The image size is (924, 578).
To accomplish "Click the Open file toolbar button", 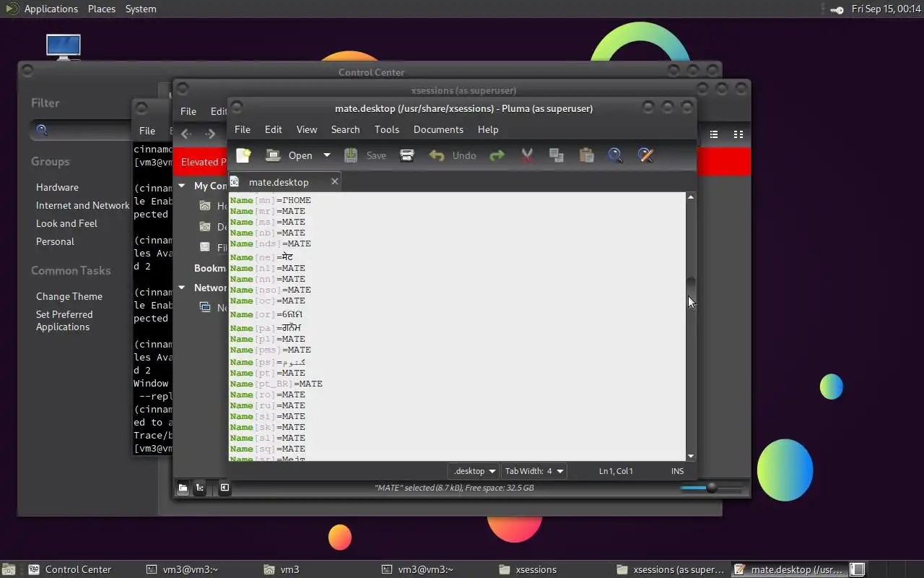I will [x=289, y=155].
